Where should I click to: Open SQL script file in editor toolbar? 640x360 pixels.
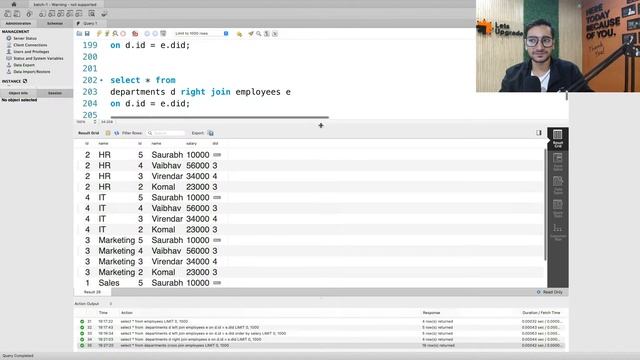pyautogui.click(x=79, y=33)
